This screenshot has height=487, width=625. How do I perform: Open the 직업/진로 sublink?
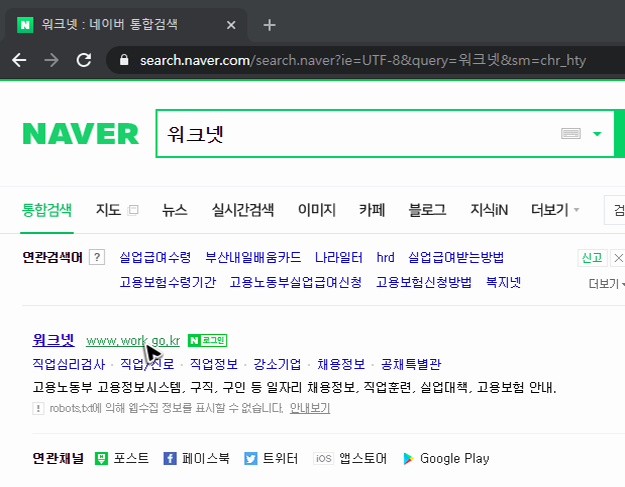[147, 364]
